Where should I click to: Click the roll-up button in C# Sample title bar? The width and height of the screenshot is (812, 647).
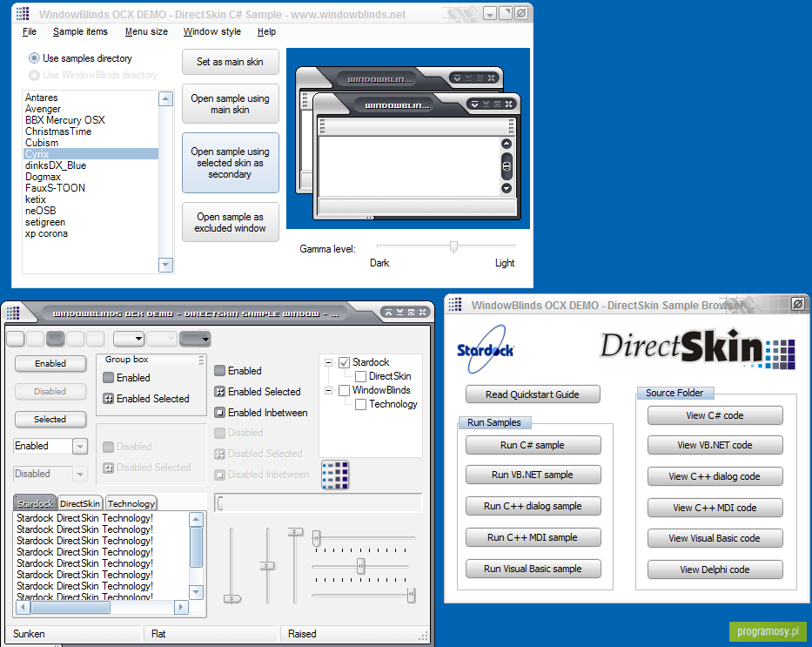(489, 13)
